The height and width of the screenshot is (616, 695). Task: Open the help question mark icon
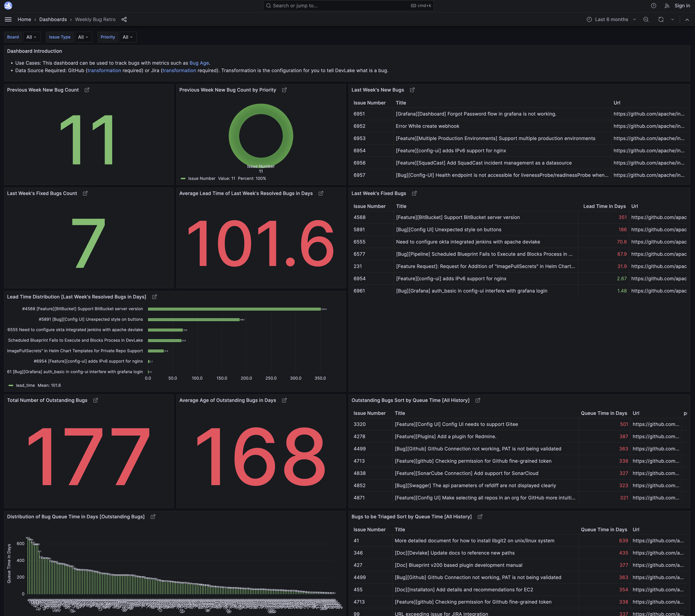pos(653,5)
